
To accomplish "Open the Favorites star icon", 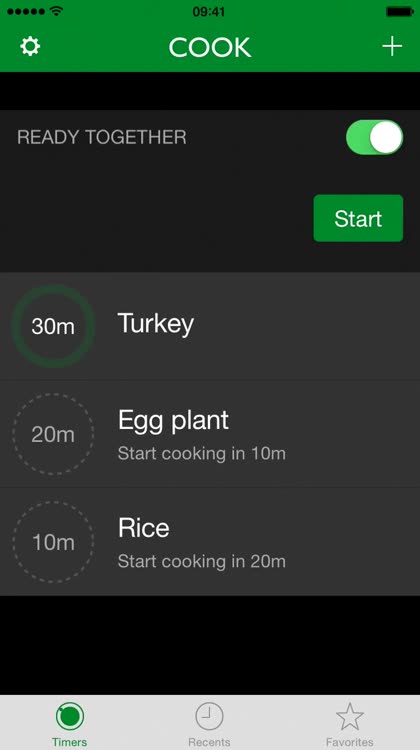I will (350, 716).
